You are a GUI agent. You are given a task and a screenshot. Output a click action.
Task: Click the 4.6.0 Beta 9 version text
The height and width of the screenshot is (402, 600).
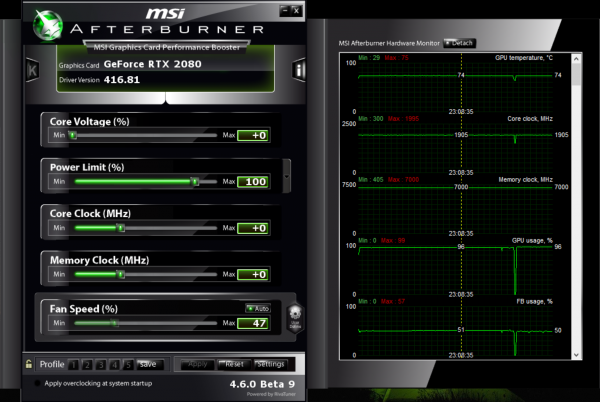coord(262,384)
